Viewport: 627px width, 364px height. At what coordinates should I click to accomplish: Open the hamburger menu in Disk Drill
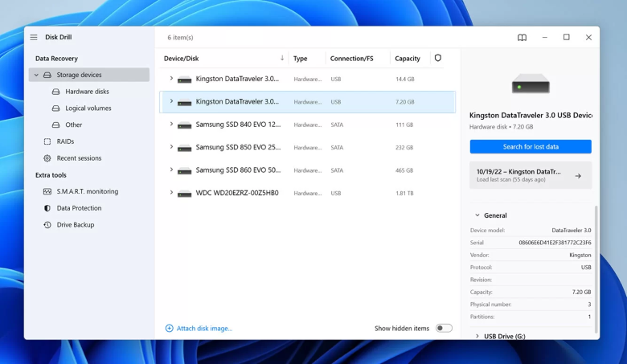(x=34, y=38)
